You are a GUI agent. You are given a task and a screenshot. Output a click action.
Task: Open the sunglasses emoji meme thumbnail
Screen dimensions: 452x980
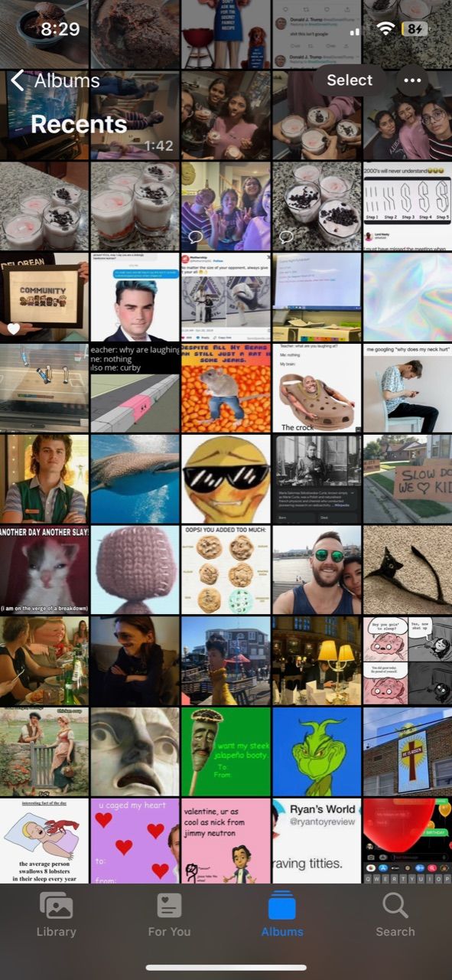pos(226,479)
